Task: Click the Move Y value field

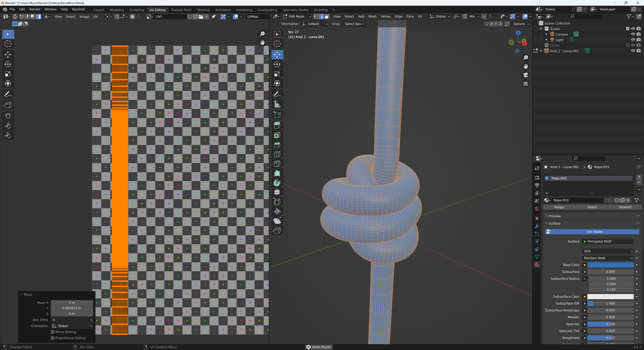Action: (72, 308)
